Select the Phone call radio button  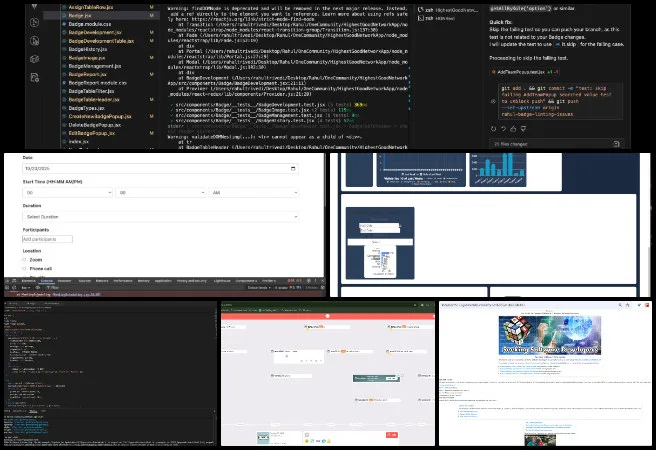[x=24, y=269]
